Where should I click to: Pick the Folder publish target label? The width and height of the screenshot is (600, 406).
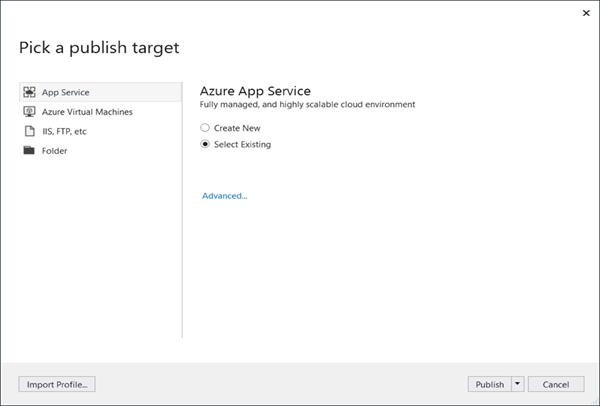click(x=54, y=151)
